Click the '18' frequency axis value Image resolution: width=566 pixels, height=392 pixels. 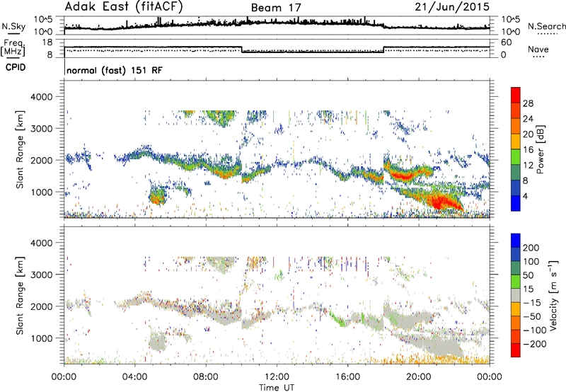47,42
